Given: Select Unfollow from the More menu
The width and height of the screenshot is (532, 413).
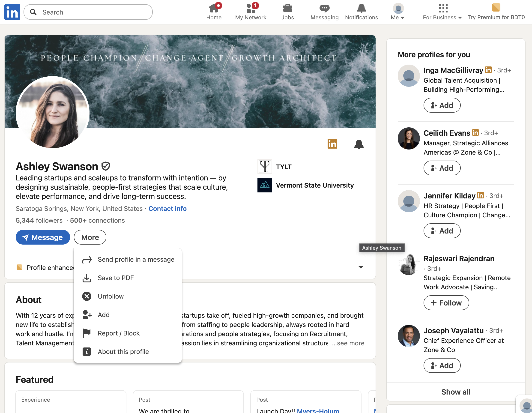Looking at the screenshot, I should (128, 296).
